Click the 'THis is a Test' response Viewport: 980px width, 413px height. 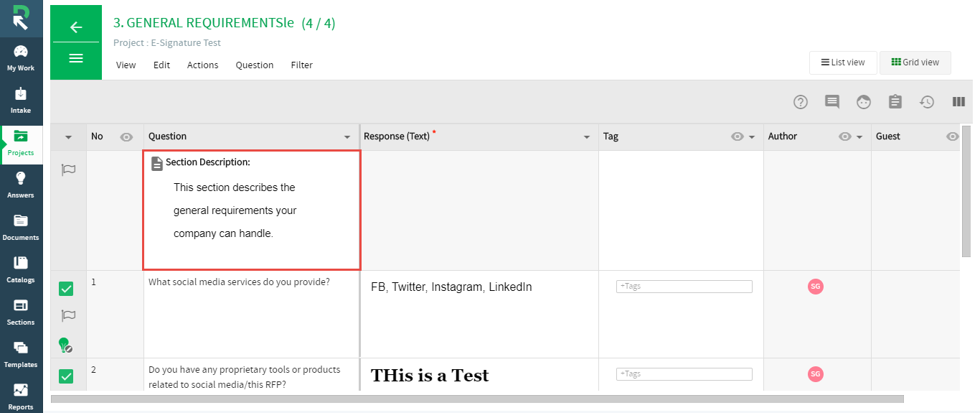430,376
